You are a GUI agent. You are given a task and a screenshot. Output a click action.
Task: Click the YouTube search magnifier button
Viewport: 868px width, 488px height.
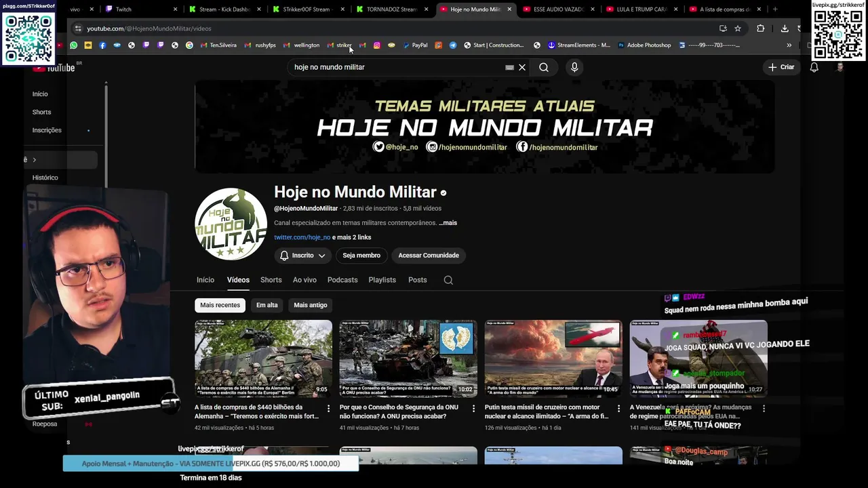pyautogui.click(x=544, y=67)
